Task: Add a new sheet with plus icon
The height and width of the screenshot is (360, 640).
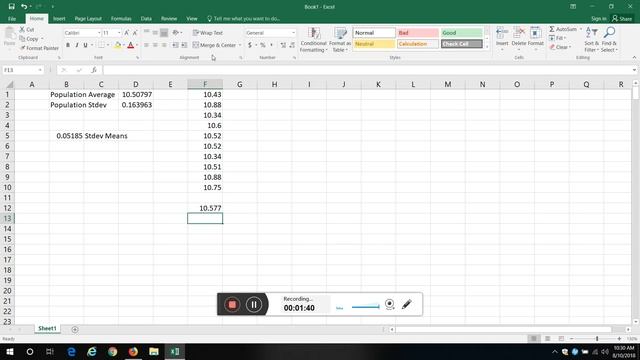Action: [x=75, y=329]
